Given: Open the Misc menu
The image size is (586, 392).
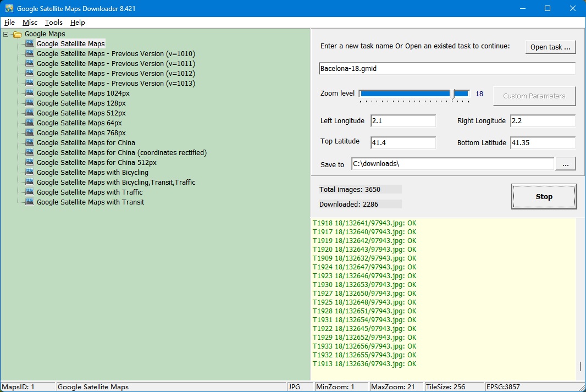Looking at the screenshot, I should click(30, 23).
